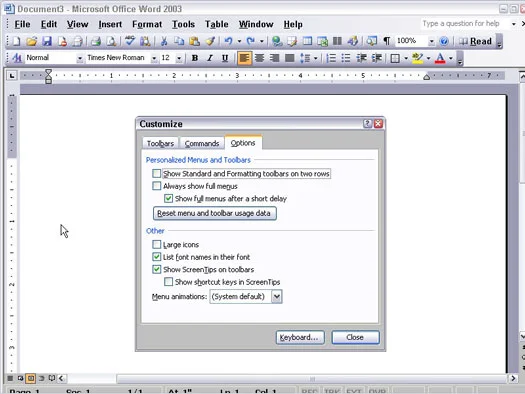Open the Table menu

click(217, 24)
